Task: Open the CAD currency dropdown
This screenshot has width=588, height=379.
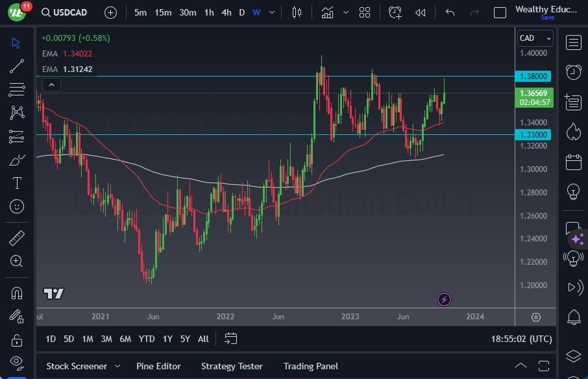Action: point(535,38)
